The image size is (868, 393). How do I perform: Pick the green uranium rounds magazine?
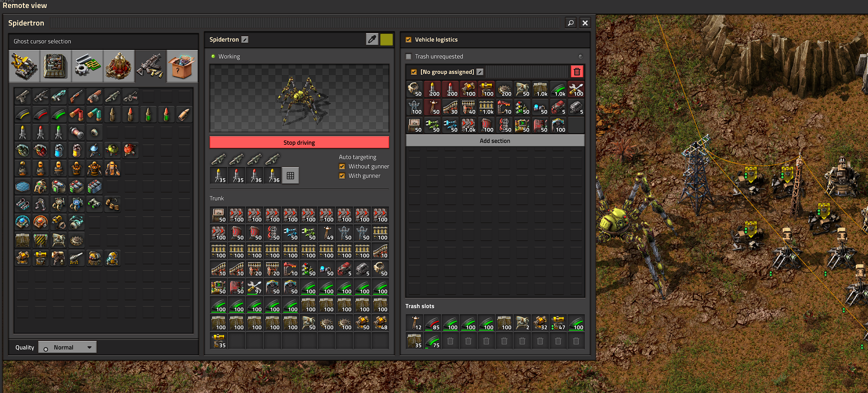59,114
